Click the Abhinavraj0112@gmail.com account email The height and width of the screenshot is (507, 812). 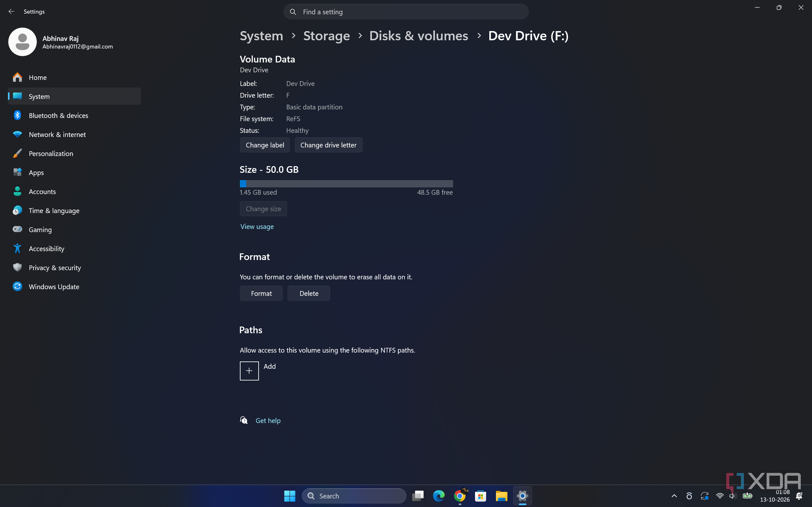click(77, 47)
